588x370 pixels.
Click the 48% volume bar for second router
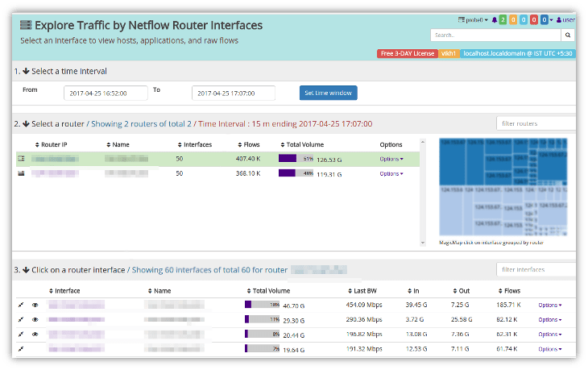[296, 173]
